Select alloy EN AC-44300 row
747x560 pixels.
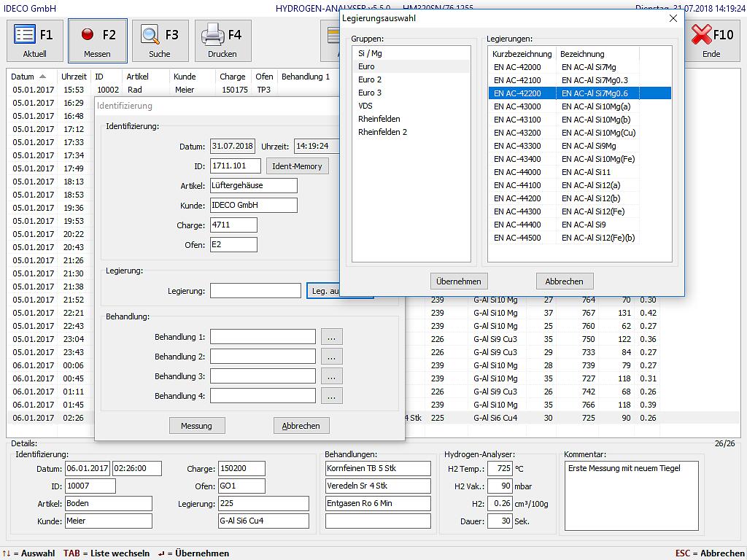(x=517, y=211)
